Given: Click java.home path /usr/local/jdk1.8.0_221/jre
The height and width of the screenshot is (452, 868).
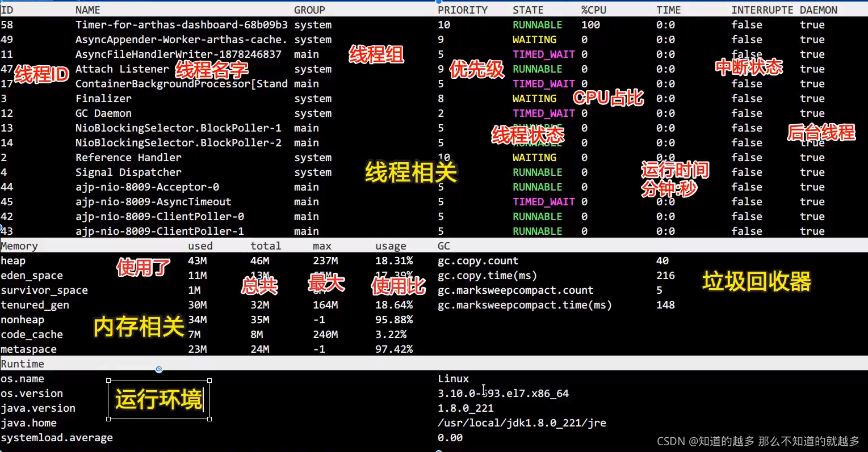Looking at the screenshot, I should (x=522, y=423).
